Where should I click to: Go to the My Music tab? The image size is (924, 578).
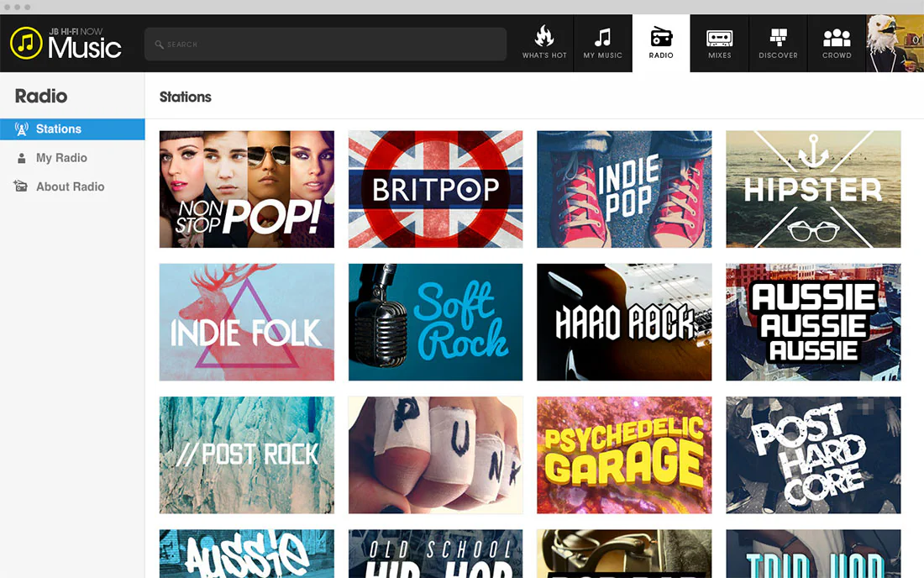coord(603,43)
